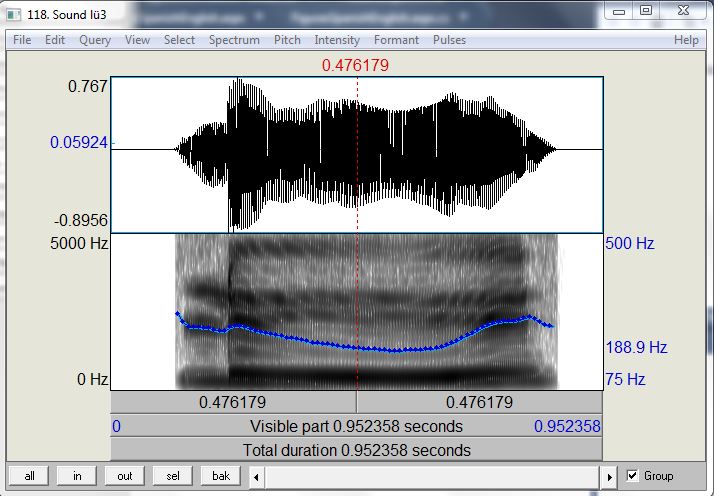Open the Select menu
Viewport: 714px width, 496px height.
pyautogui.click(x=179, y=40)
